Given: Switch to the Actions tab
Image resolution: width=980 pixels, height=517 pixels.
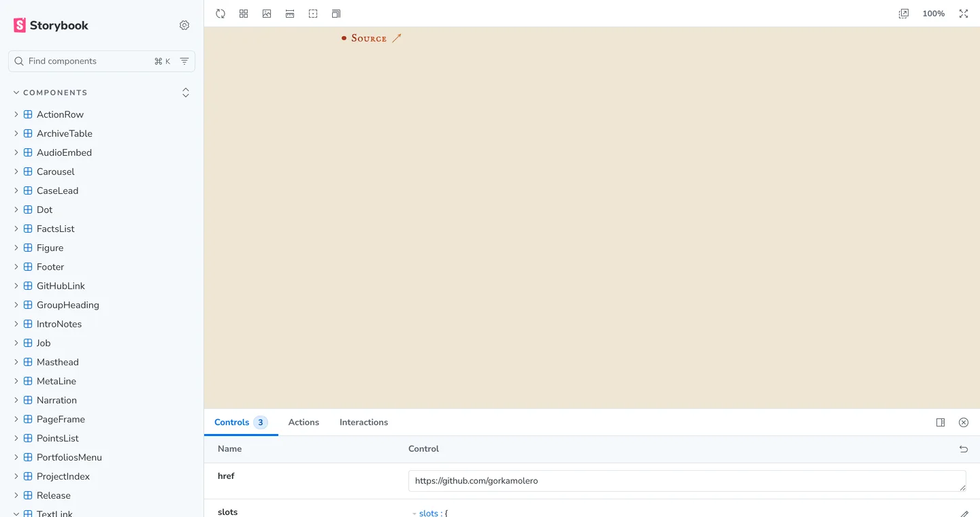Looking at the screenshot, I should coord(304,422).
